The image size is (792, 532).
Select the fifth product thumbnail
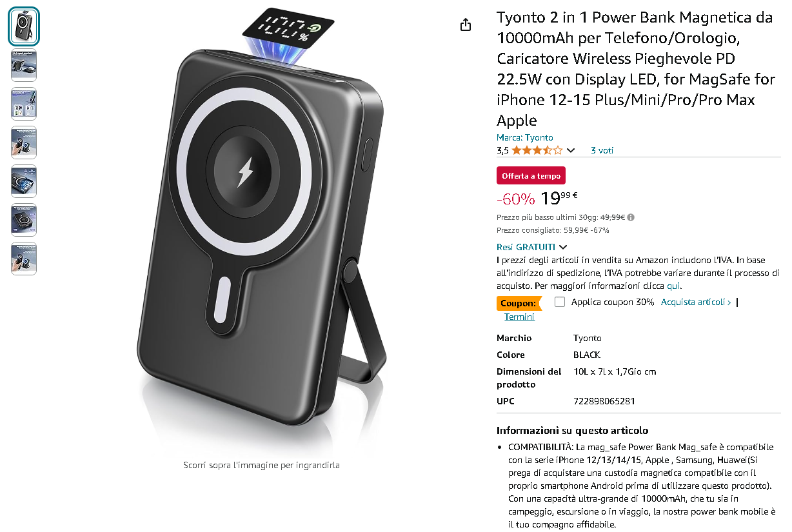24,181
